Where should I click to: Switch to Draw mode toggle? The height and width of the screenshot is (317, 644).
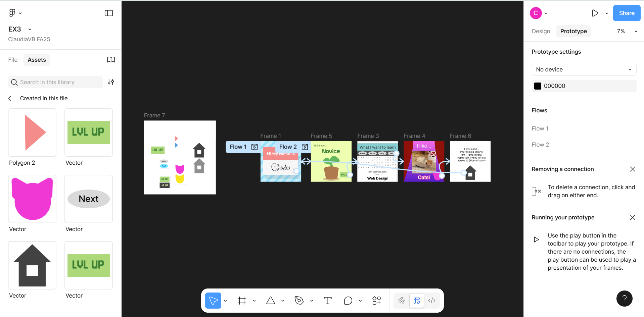[401, 301]
